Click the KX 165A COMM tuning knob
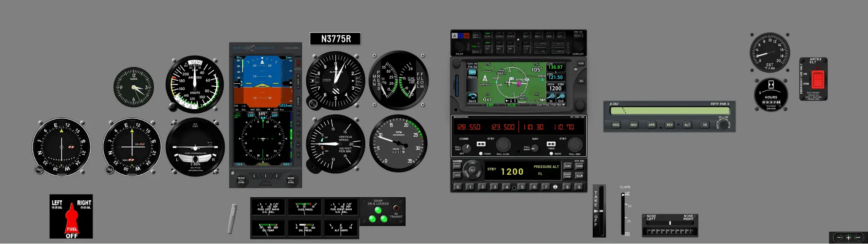Screen dimensions: 868x244 [503, 144]
